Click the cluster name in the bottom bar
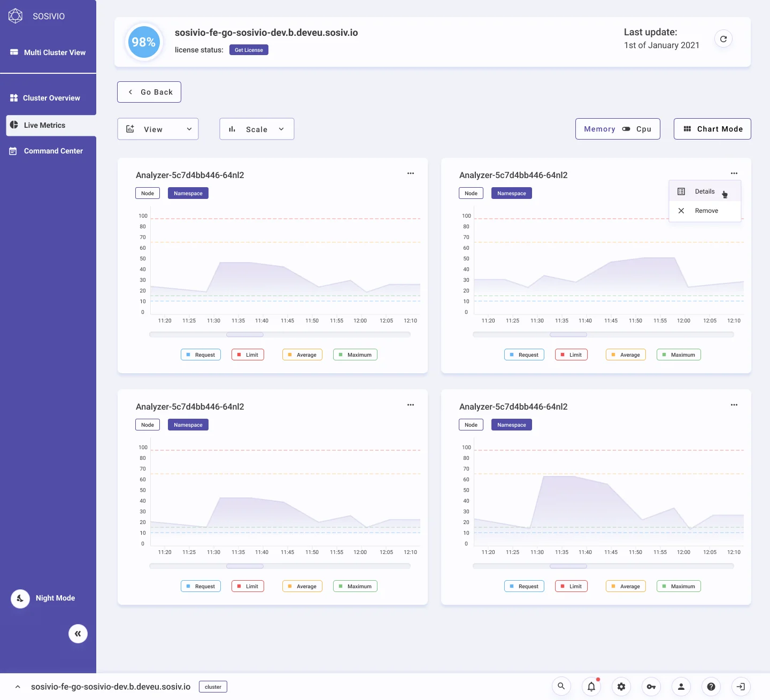The height and width of the screenshot is (700, 770). (111, 687)
